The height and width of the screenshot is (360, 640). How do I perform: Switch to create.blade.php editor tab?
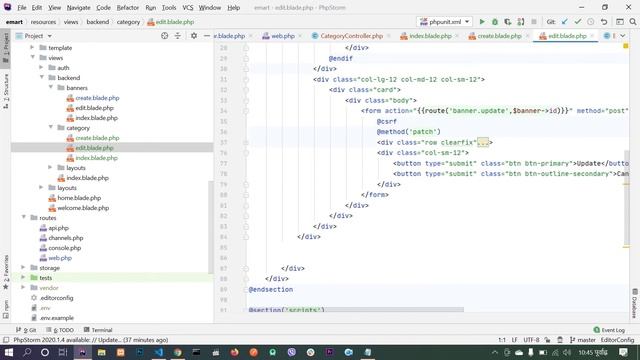[499, 36]
